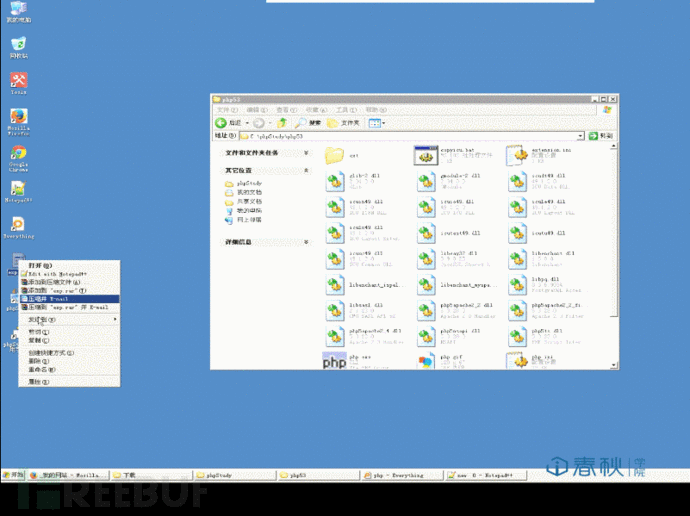Collapse the Other Places panel
The image size is (690, 516).
pos(306,170)
